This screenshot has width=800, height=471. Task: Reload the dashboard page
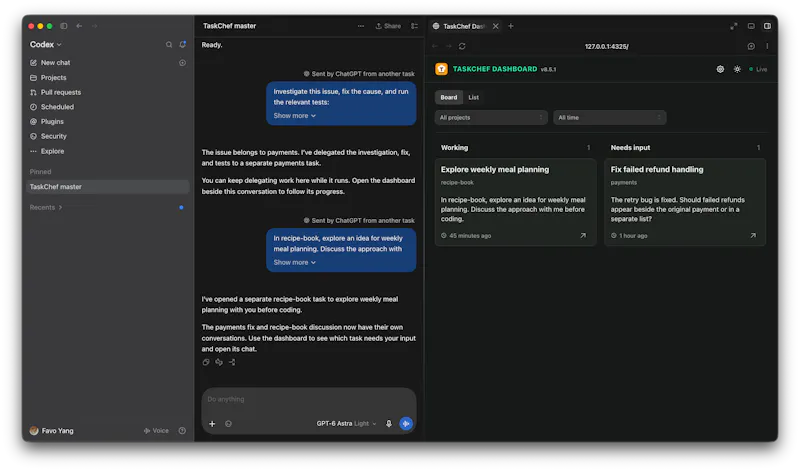[x=462, y=46]
